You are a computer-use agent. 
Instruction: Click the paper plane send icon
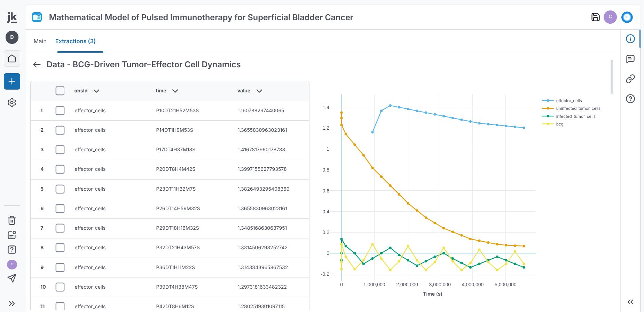coord(12,278)
